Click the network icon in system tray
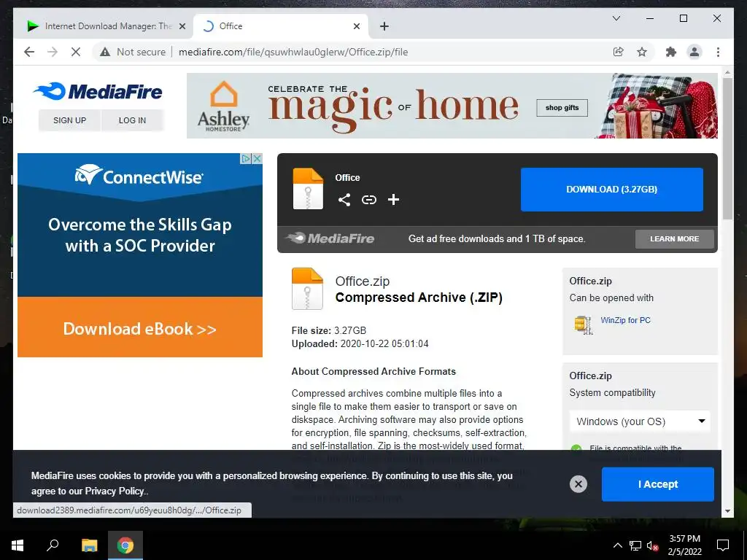 pyautogui.click(x=635, y=545)
